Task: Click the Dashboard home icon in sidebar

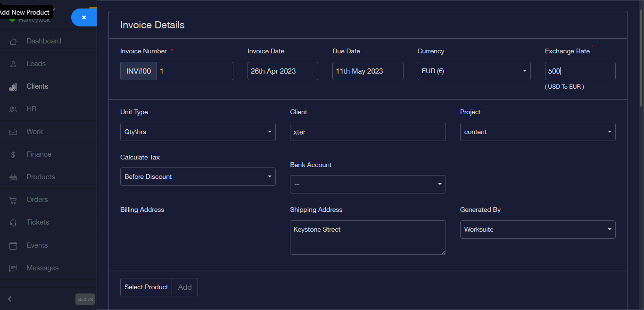Action: [13, 41]
